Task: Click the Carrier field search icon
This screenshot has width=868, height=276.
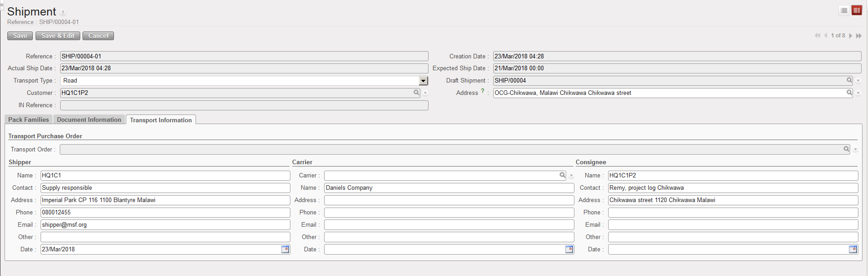Action: pos(563,175)
